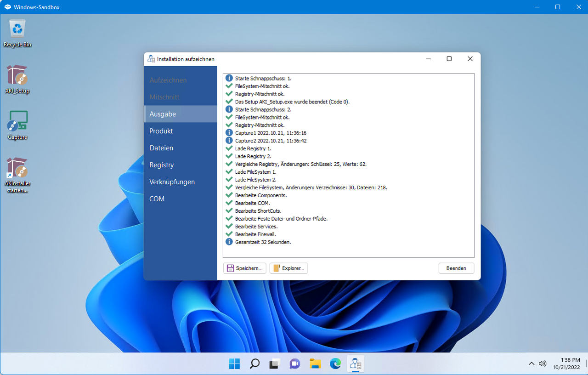Image resolution: width=588 pixels, height=375 pixels.
Task: Go to the Verknüpfungen section
Action: pos(181,182)
